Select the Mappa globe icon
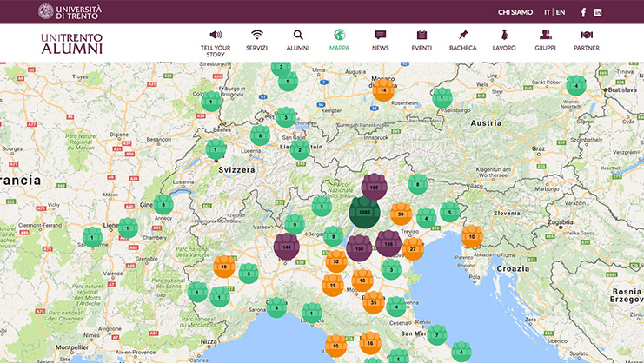 339,35
